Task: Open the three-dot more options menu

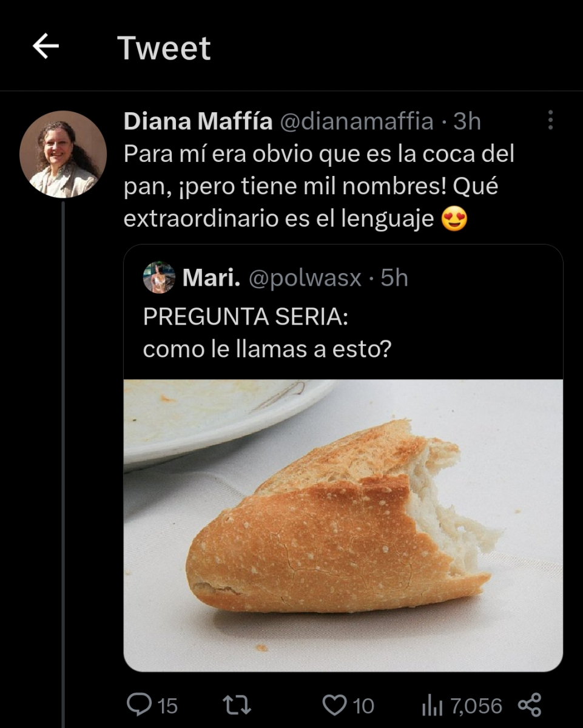Action: (x=550, y=120)
